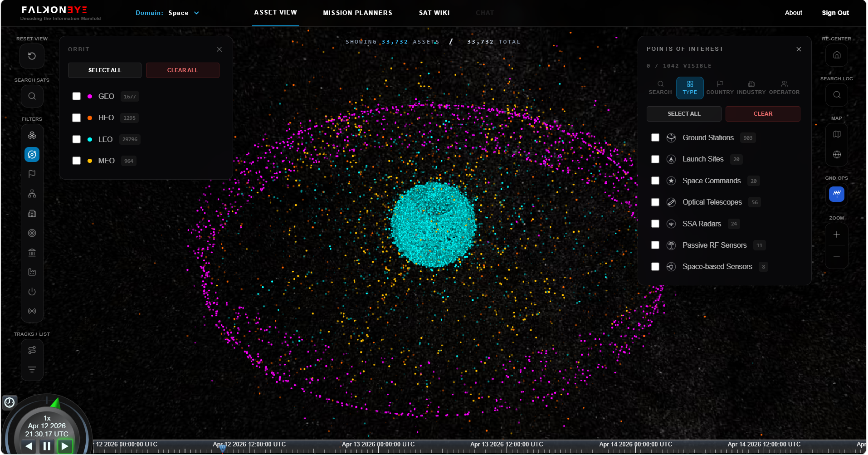The image size is (868, 455).
Task: Open the Mission Planners tab
Action: (x=357, y=13)
